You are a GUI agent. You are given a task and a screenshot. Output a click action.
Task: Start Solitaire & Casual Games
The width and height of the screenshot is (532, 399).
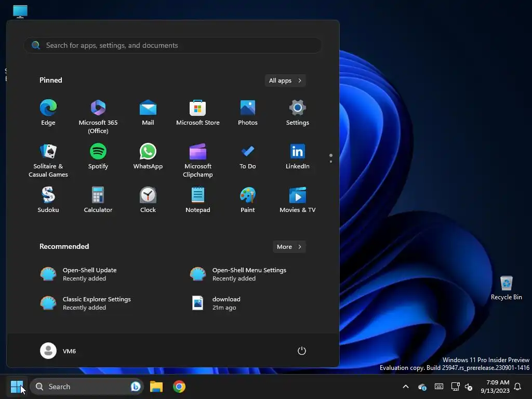pos(48,160)
